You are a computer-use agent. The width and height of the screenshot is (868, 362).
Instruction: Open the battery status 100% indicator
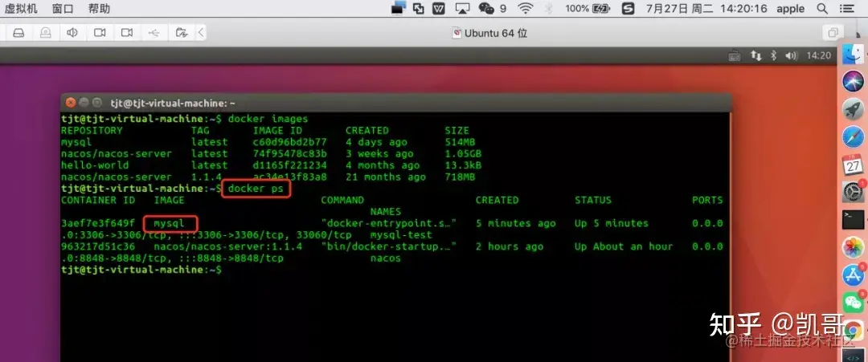tap(588, 8)
